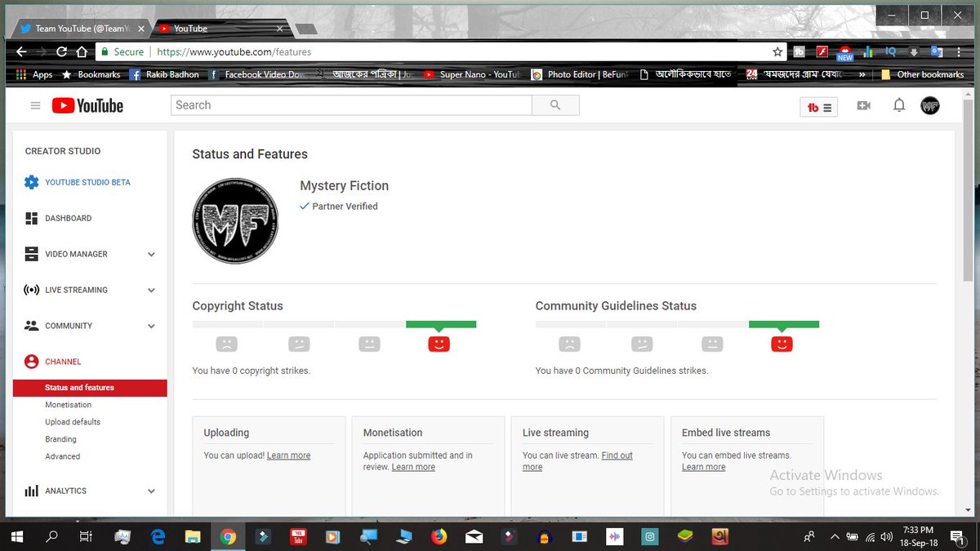The height and width of the screenshot is (551, 980).
Task: Show hidden system tray icons
Action: point(834,536)
